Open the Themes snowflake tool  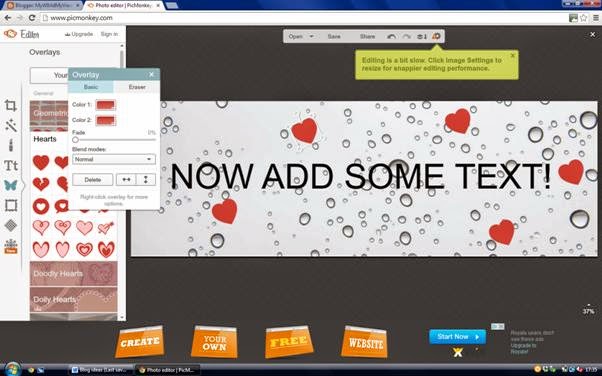[10, 246]
